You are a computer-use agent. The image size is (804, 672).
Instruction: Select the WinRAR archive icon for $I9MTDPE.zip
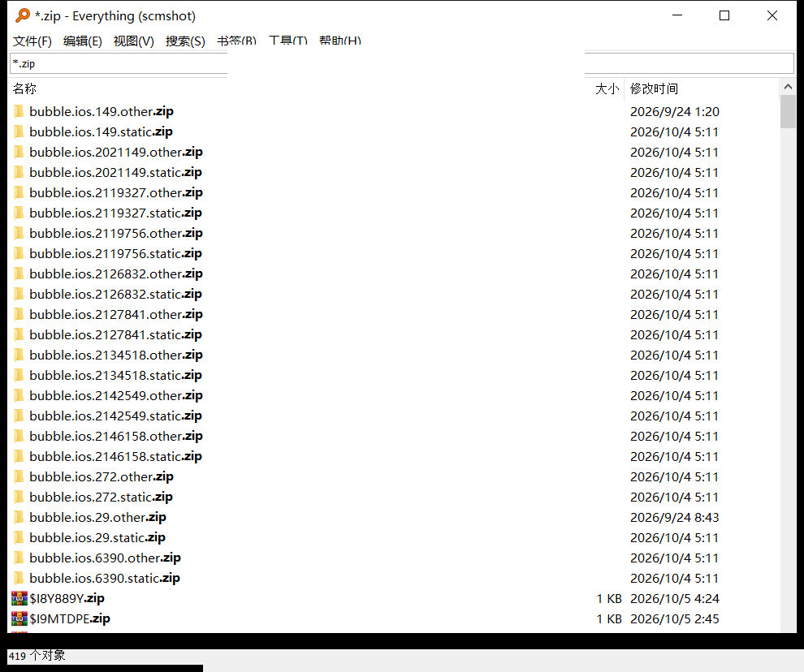pos(19,618)
